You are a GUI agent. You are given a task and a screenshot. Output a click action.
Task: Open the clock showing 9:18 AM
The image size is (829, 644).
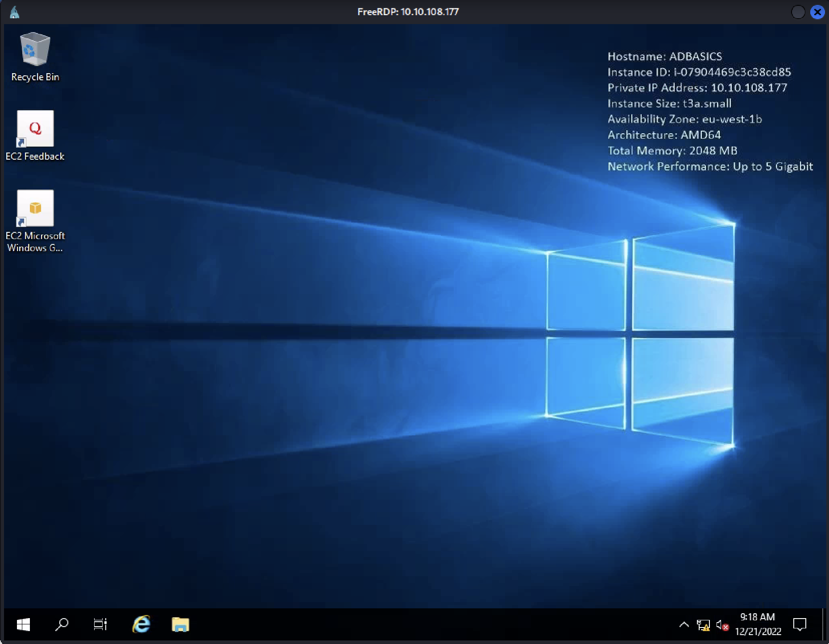(x=758, y=624)
